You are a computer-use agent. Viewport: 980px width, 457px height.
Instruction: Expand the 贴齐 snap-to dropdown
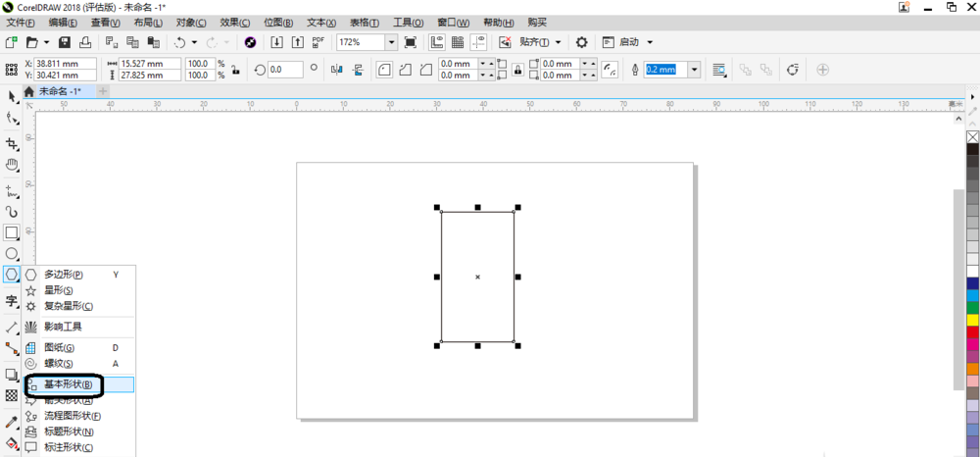point(559,42)
